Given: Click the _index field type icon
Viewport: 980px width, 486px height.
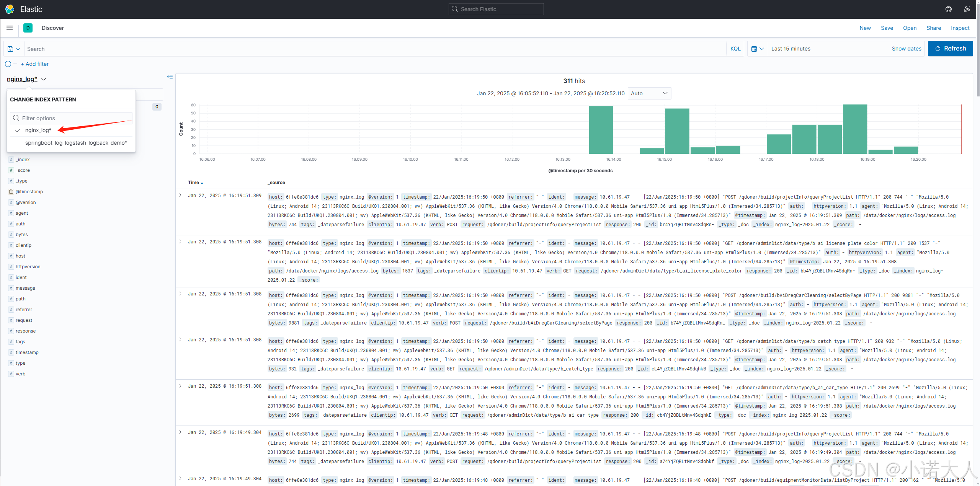Looking at the screenshot, I should [x=11, y=160].
